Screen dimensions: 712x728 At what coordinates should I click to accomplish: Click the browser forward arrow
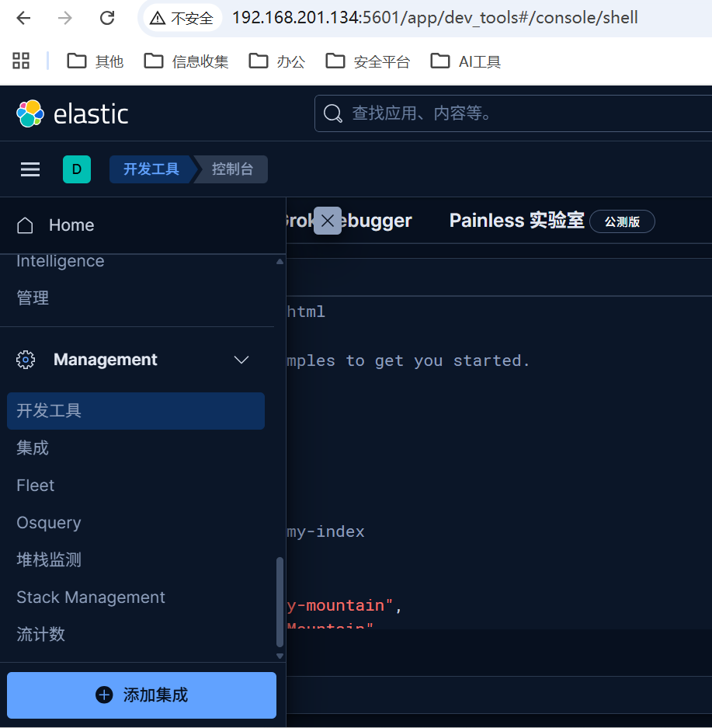point(65,18)
